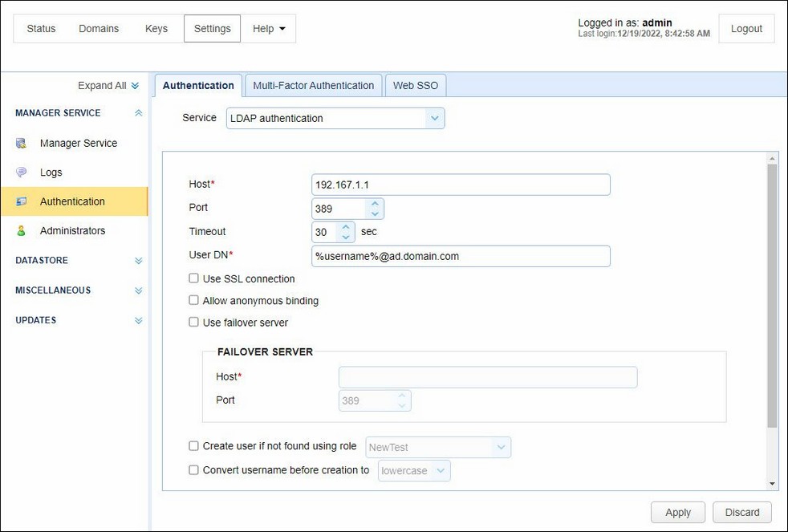
Task: Enable Use failover server checkbox
Action: coord(193,322)
